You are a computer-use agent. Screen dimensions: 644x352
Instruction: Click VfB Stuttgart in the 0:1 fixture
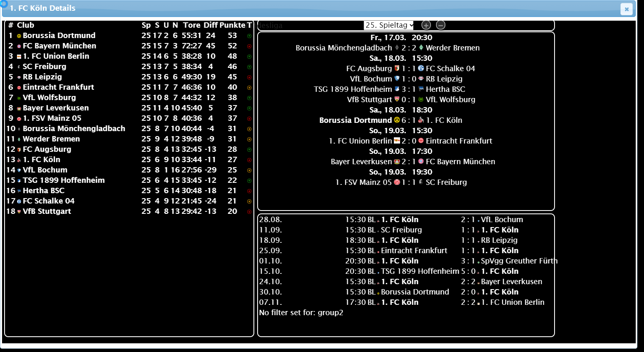coord(369,100)
